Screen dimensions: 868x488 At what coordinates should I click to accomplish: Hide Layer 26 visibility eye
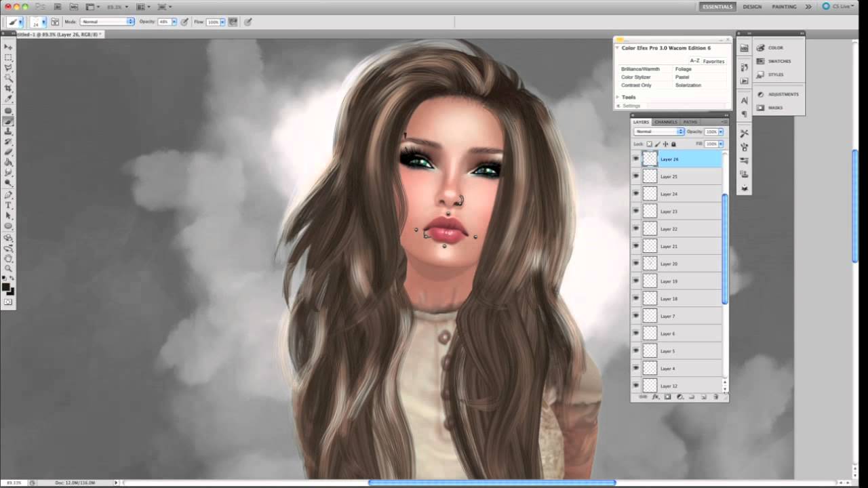tap(636, 159)
